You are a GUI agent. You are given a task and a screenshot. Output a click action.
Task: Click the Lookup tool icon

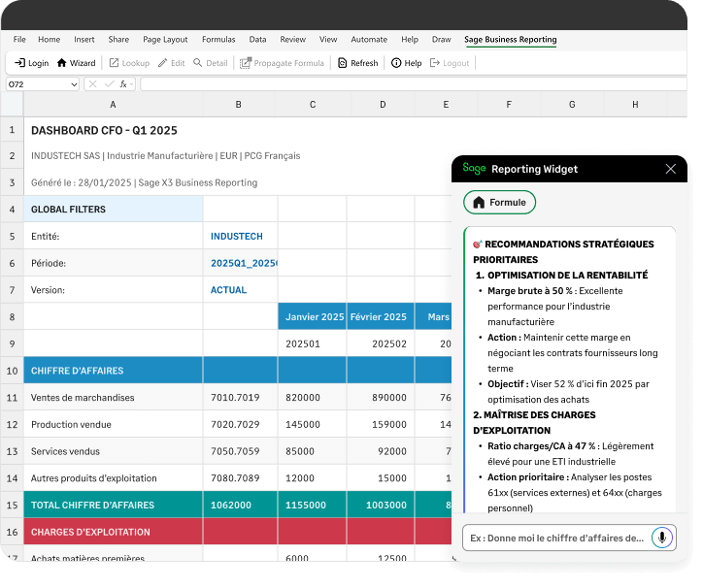pyautogui.click(x=114, y=63)
